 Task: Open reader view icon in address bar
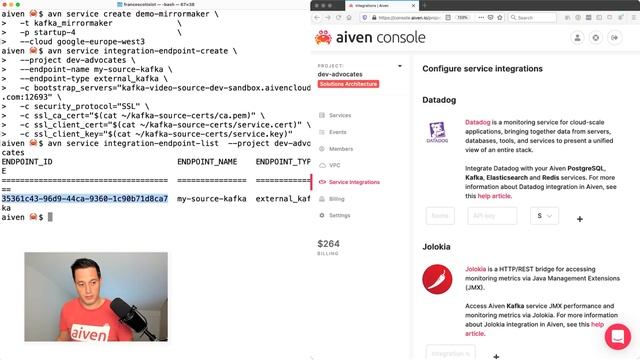click(x=448, y=18)
